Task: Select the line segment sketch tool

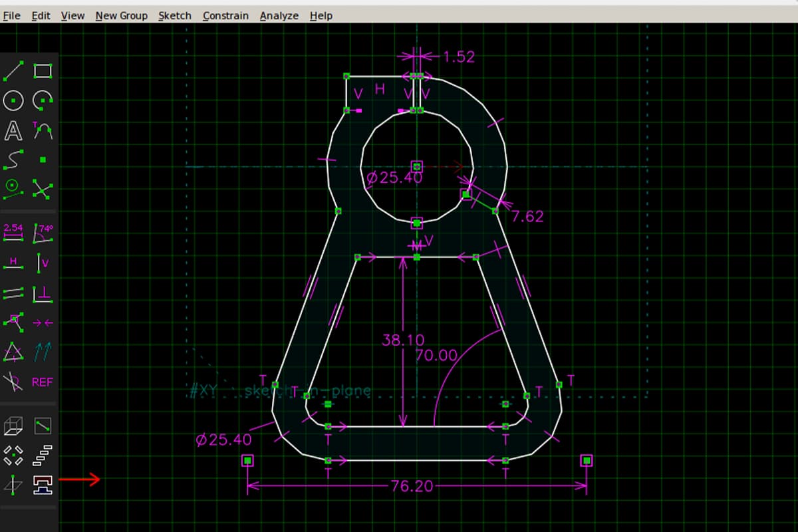Action: pyautogui.click(x=13, y=70)
